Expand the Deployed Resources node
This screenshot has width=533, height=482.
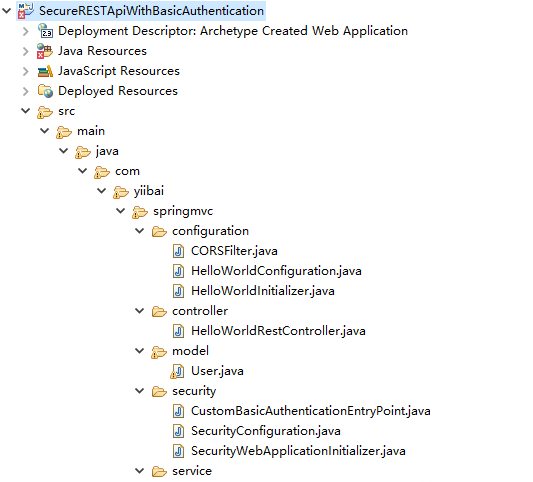pyautogui.click(x=25, y=91)
